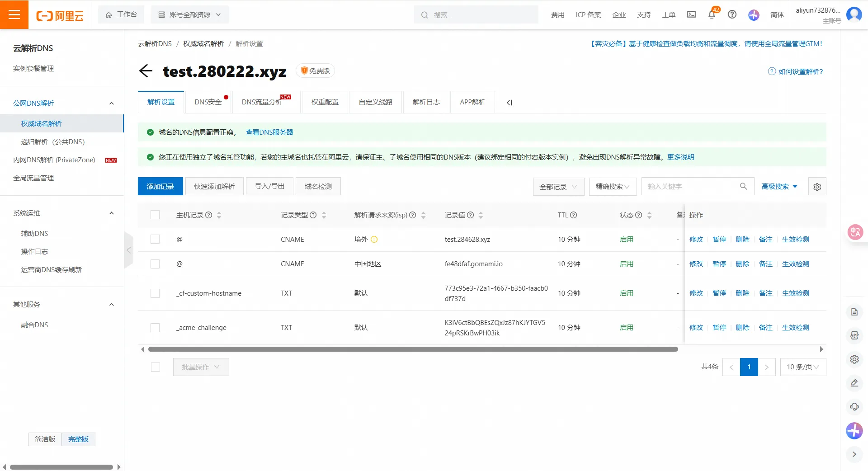Click the table's horizontal scrollbar

tap(413, 349)
